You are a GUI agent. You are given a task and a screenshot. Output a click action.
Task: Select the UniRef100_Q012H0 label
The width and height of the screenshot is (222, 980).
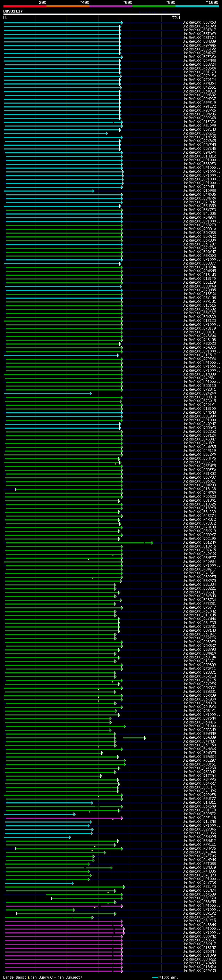click(199, 542)
